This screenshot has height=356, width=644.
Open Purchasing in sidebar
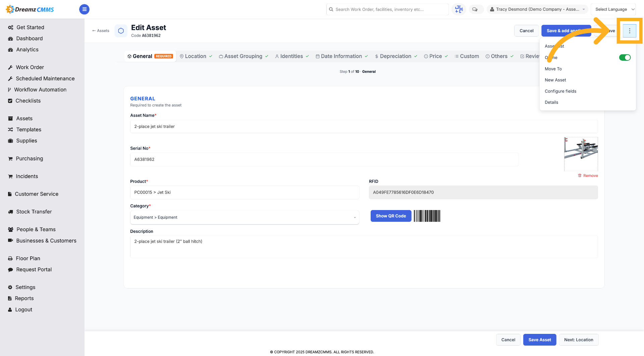30,158
